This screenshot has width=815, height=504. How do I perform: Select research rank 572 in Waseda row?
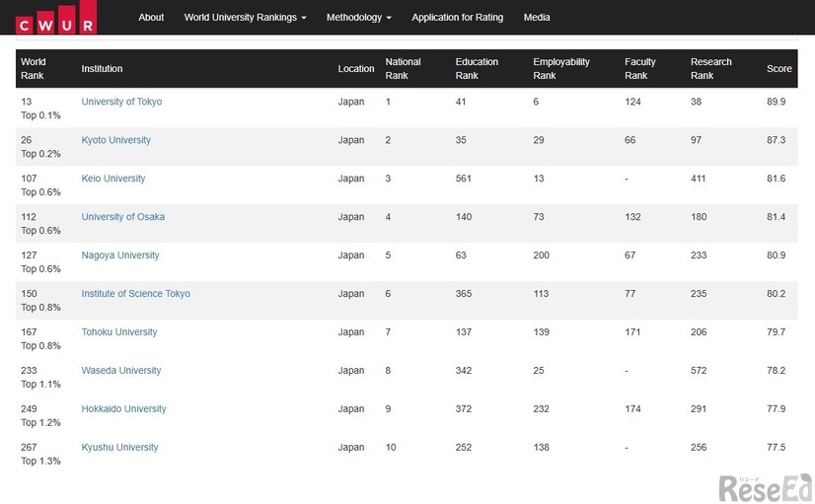[699, 371]
